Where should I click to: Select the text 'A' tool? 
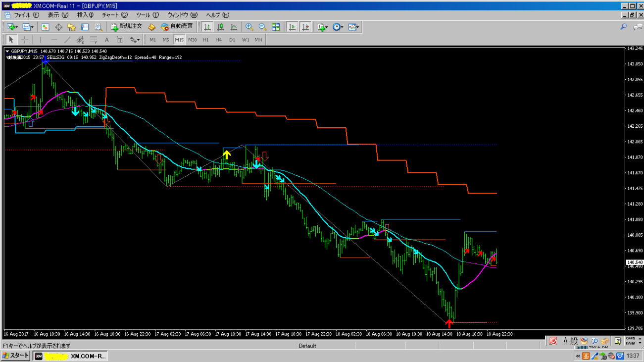[x=106, y=40]
